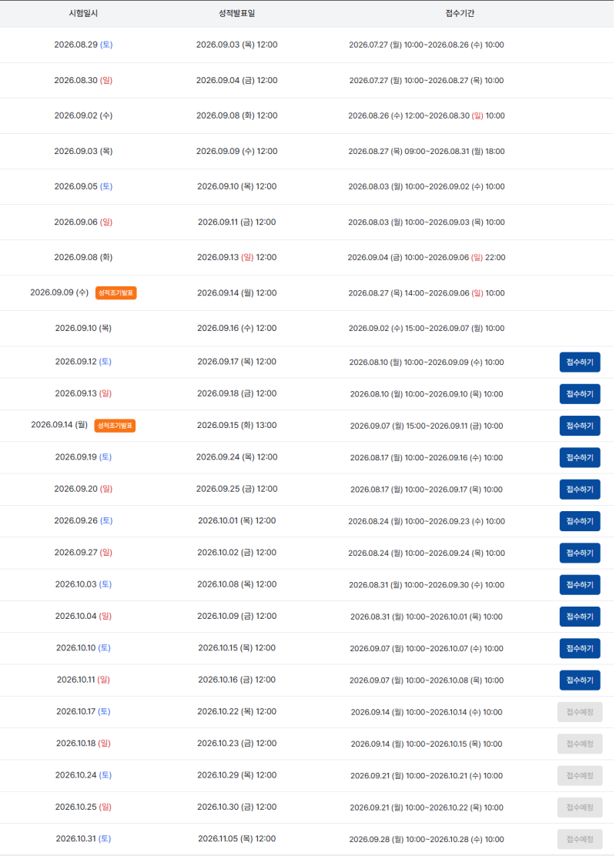The height and width of the screenshot is (856, 616).
Task: Select 접수하기 in the 2026.09.26 row
Action: (579, 521)
